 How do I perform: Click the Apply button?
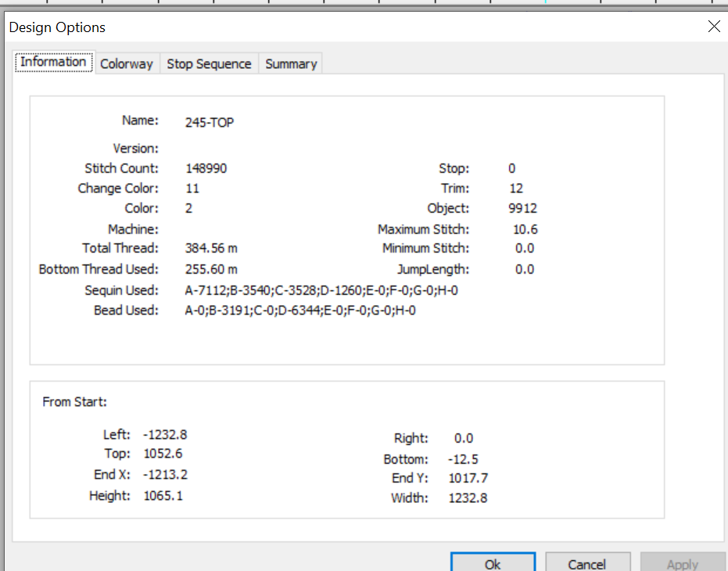[683, 562]
